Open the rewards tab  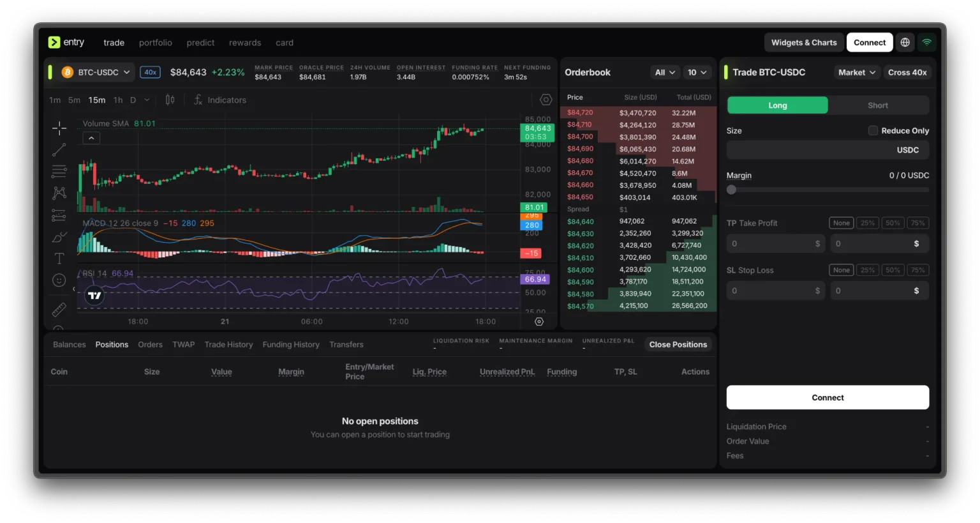245,43
